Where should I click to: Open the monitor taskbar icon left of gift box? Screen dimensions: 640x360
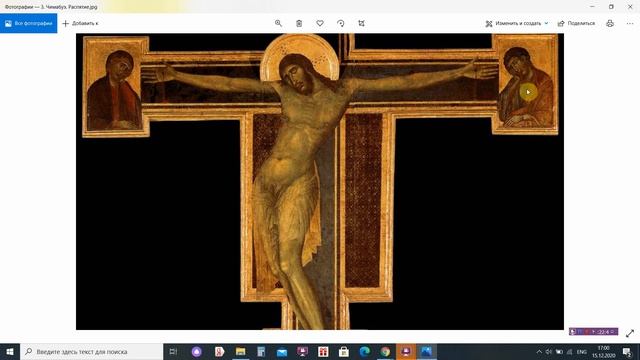click(302, 351)
